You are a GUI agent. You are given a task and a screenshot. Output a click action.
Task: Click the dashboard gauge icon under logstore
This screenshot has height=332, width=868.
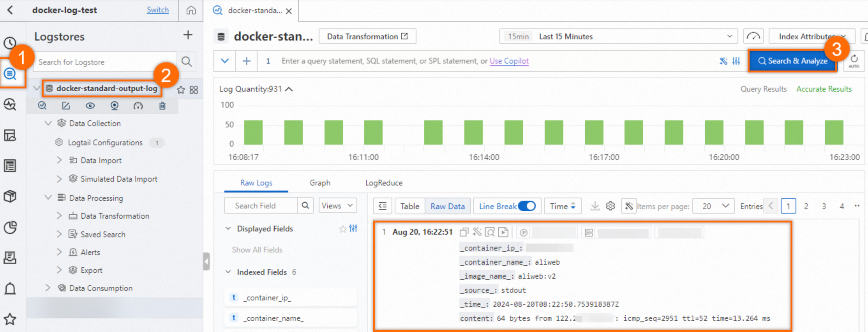tap(138, 106)
